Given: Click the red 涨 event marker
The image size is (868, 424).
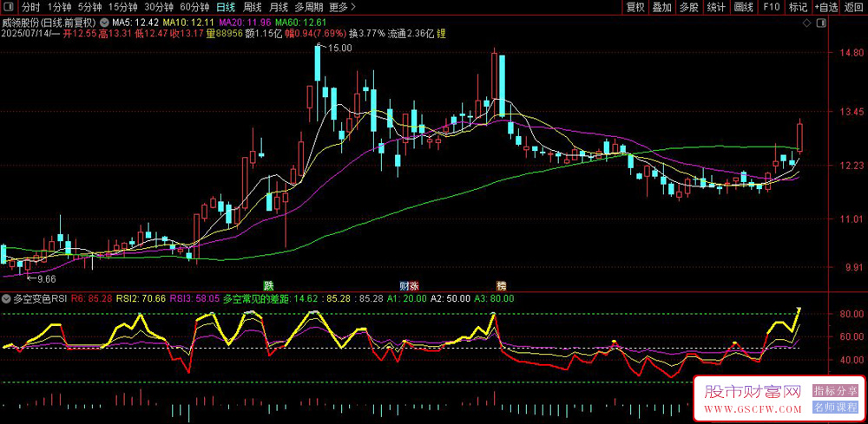Looking at the screenshot, I should 413,286.
